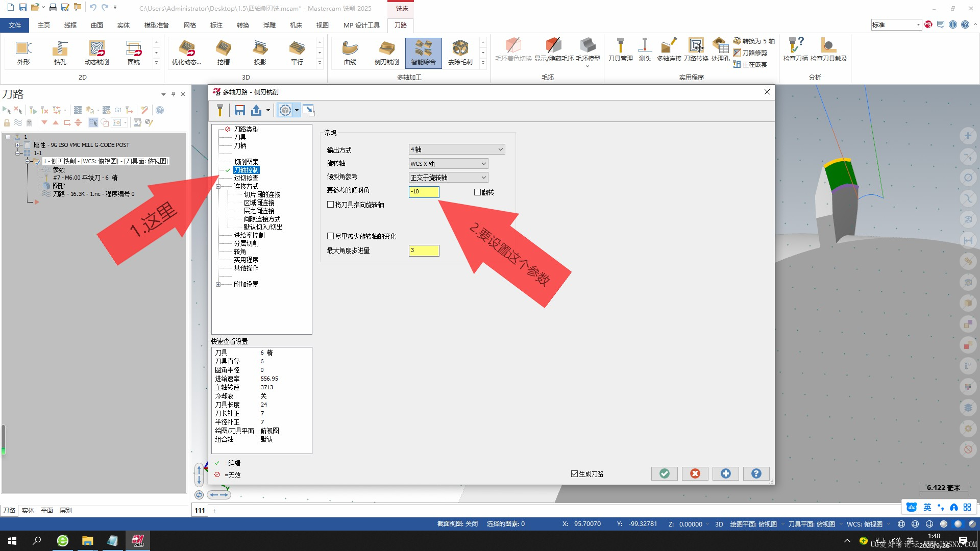
Task: Enable 将刀具指向旋转轴 checkbox
Action: click(330, 205)
